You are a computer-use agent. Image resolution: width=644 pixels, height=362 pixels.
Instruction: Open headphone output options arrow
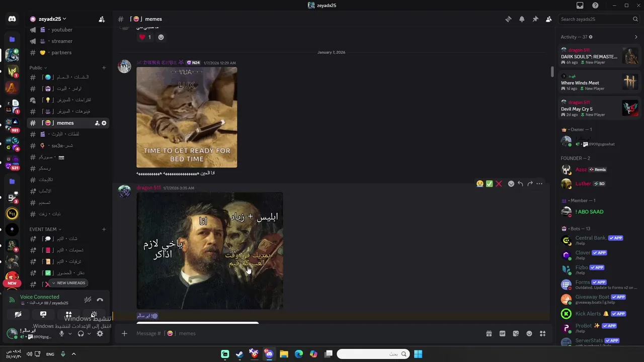coord(89,333)
